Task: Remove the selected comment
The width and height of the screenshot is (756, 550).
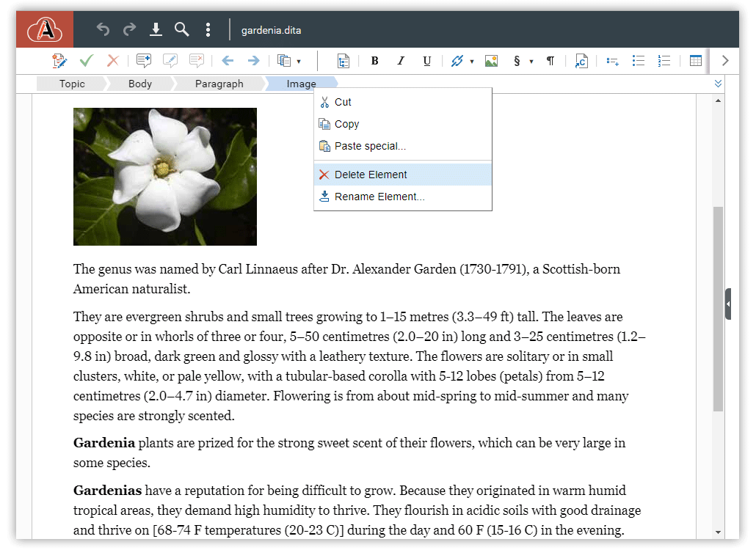Action: point(196,61)
